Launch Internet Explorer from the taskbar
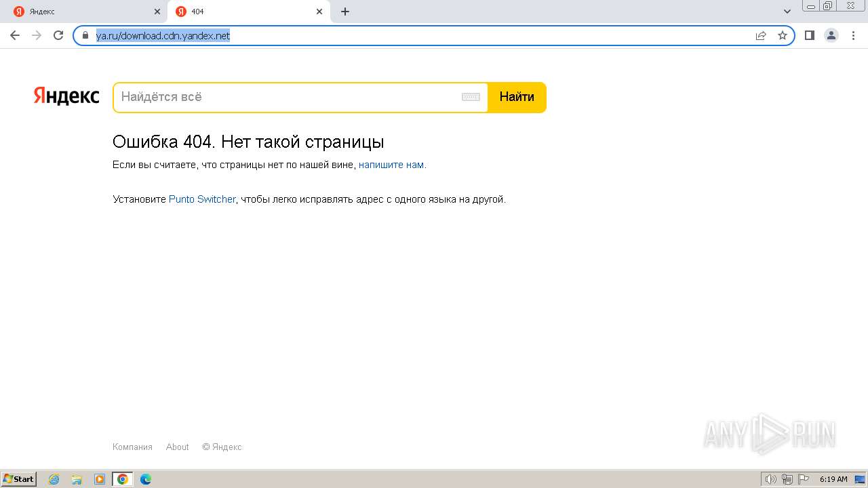868x488 pixels. coord(54,479)
